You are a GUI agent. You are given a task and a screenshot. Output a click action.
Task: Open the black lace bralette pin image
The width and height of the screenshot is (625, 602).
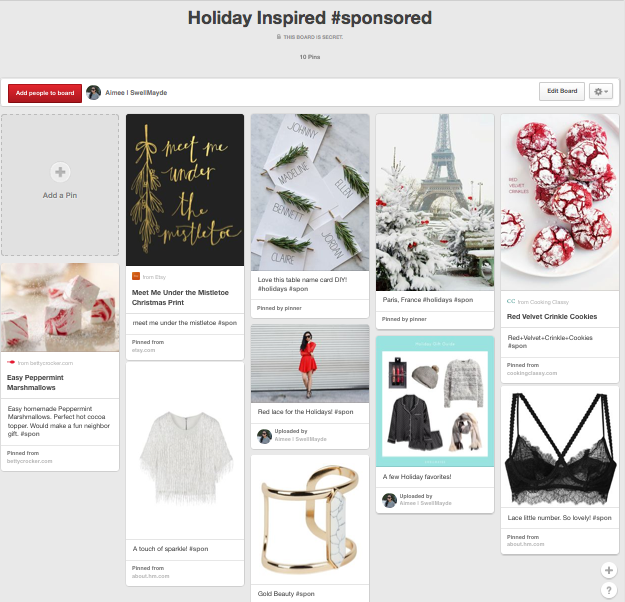[560, 447]
